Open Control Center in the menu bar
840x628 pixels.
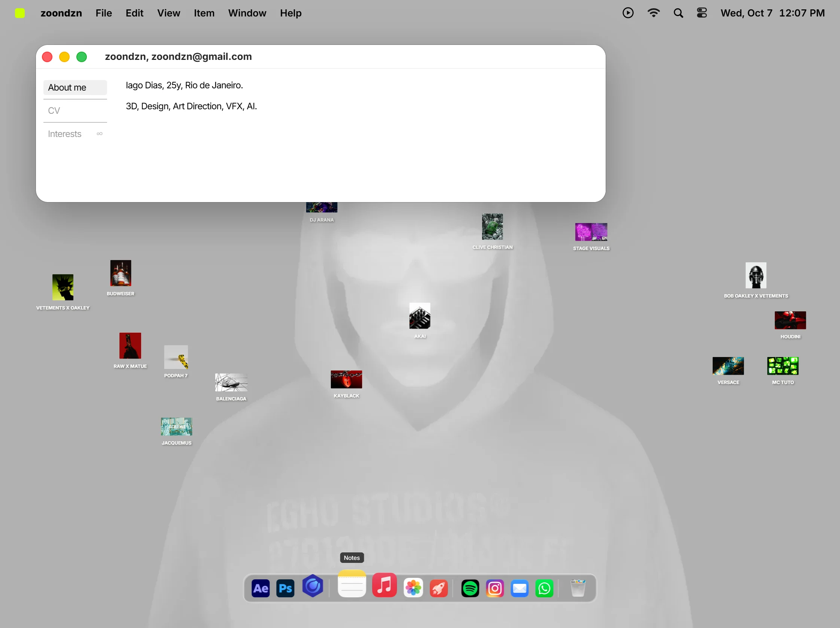[701, 13]
